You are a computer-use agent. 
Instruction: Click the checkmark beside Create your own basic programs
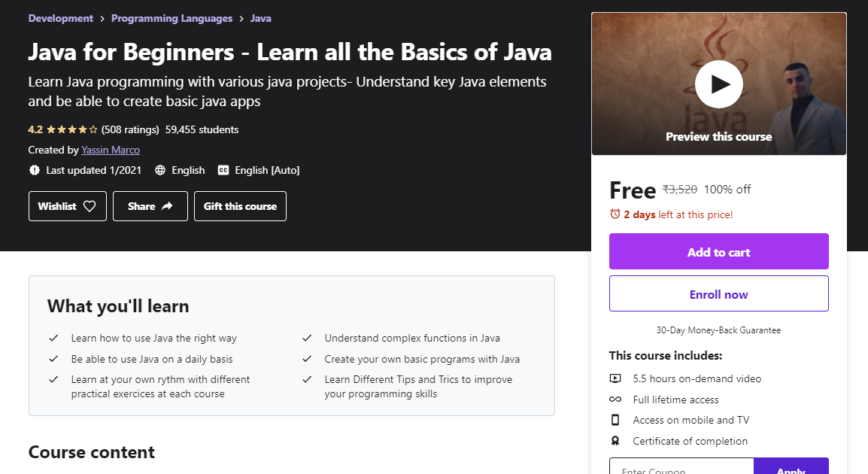tap(307, 359)
